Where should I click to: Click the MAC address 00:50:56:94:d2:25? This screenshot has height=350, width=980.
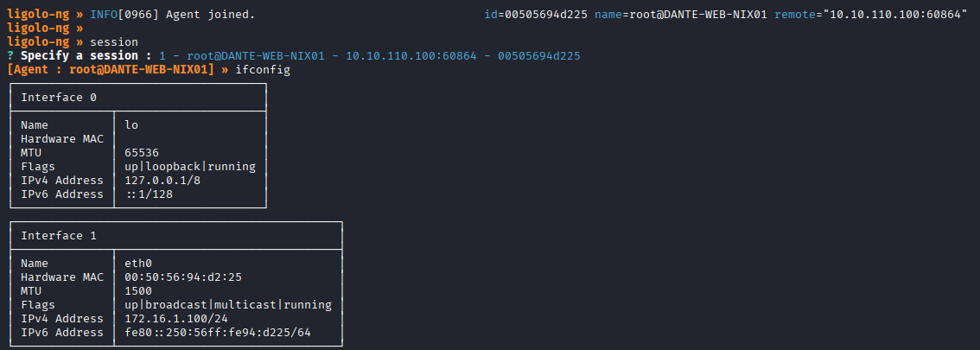183,277
